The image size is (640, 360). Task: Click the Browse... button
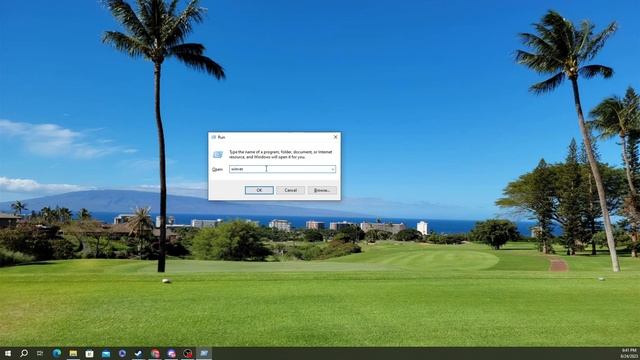322,190
